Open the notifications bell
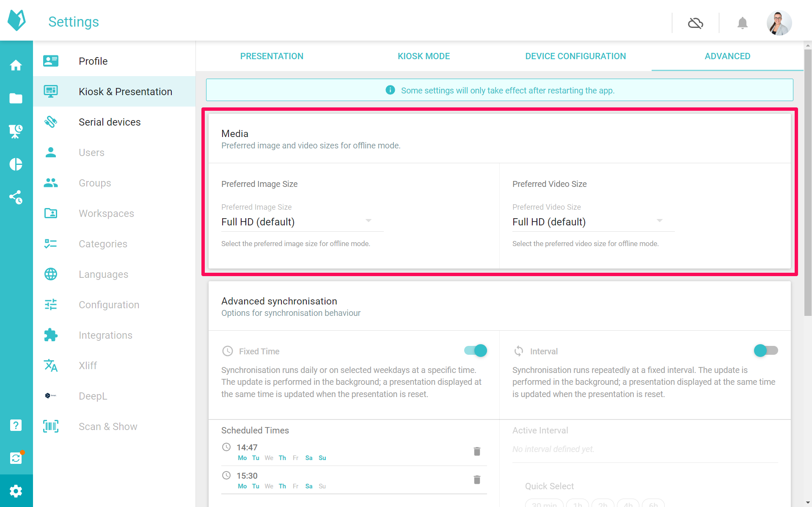 pyautogui.click(x=743, y=23)
